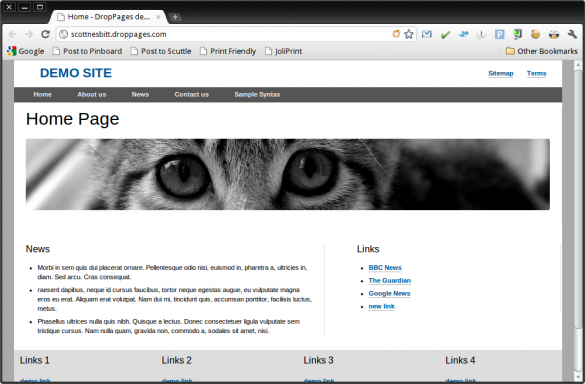Viewport: 585px width, 384px height.
Task: Open The Guardian link
Action: coord(390,281)
